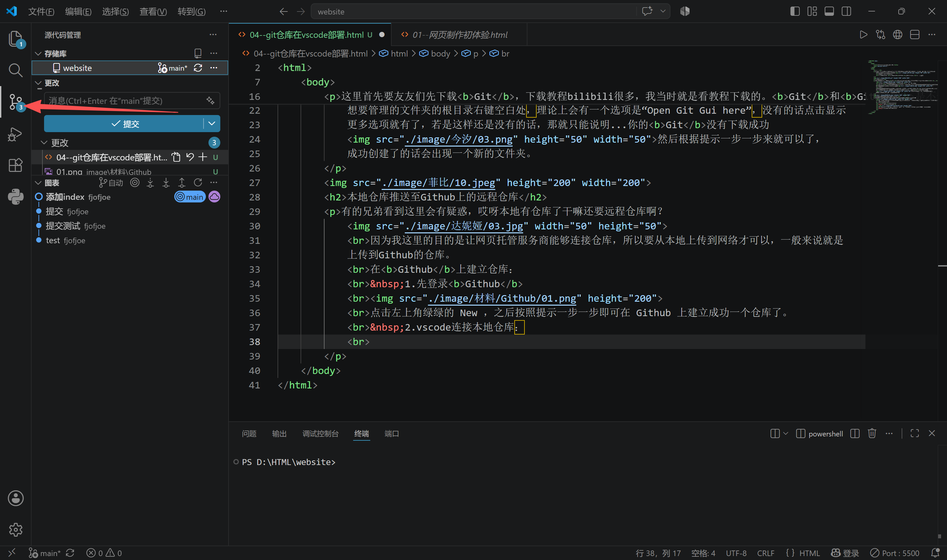Open chat dropdown arrow in title bar

(663, 11)
